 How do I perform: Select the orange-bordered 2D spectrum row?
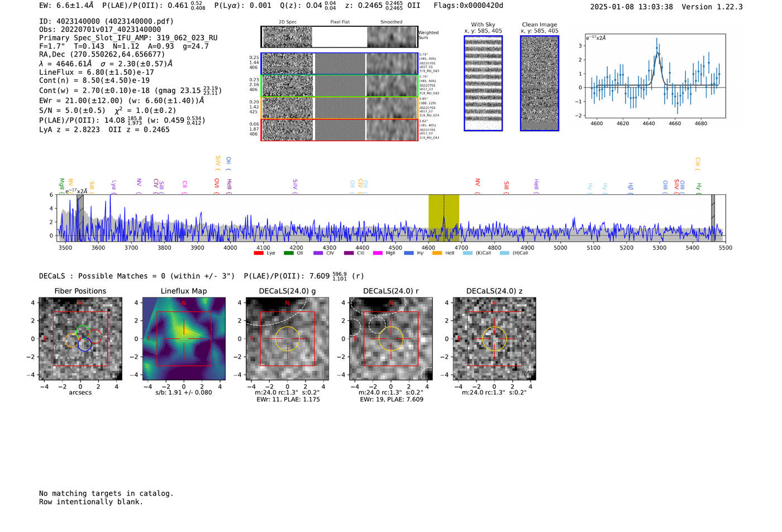point(340,108)
